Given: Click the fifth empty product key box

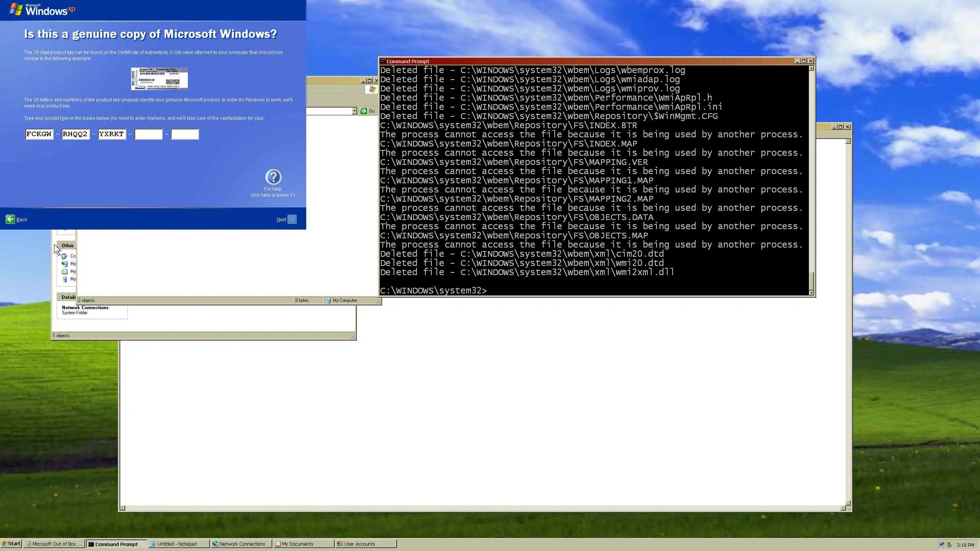Looking at the screenshot, I should pyautogui.click(x=185, y=134).
